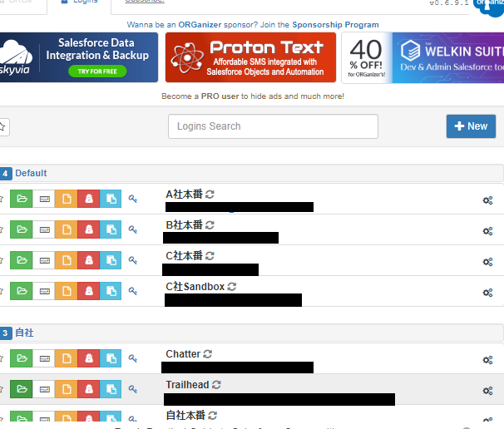
Task: Click the keyboard icon for B社本番
Action: click(x=43, y=229)
